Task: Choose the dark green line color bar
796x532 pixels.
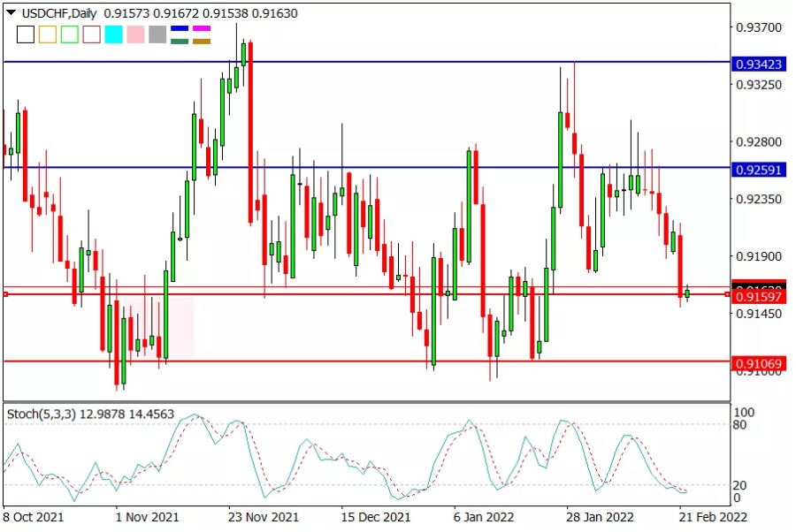Action: pyautogui.click(x=180, y=41)
